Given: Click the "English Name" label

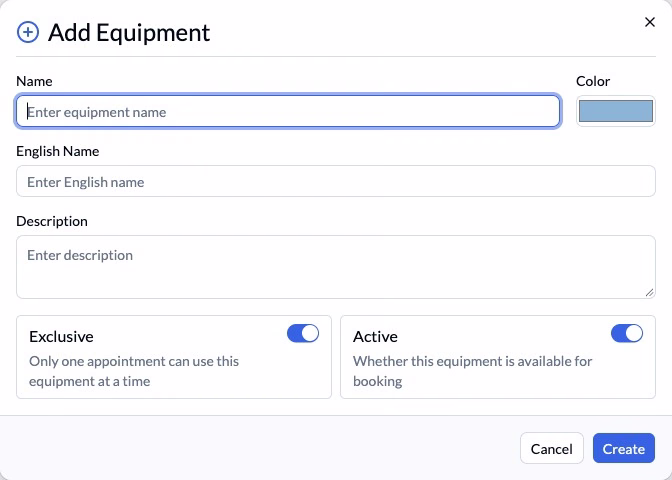Looking at the screenshot, I should pos(58,151).
